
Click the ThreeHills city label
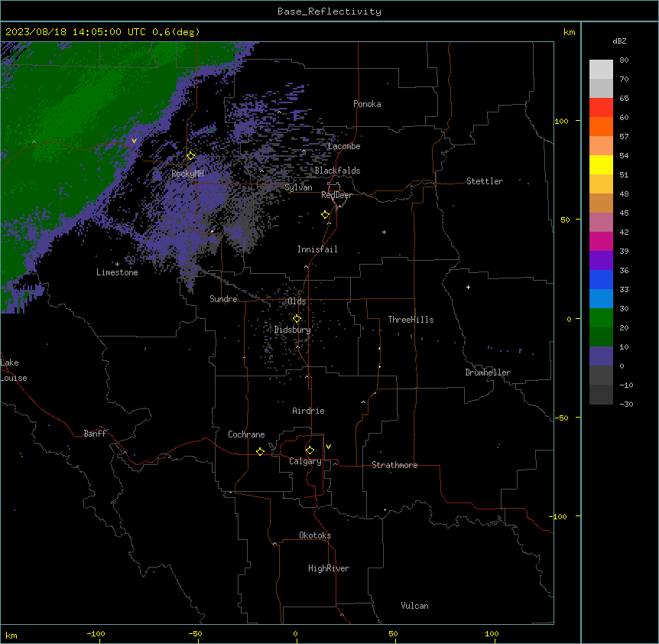(411, 320)
